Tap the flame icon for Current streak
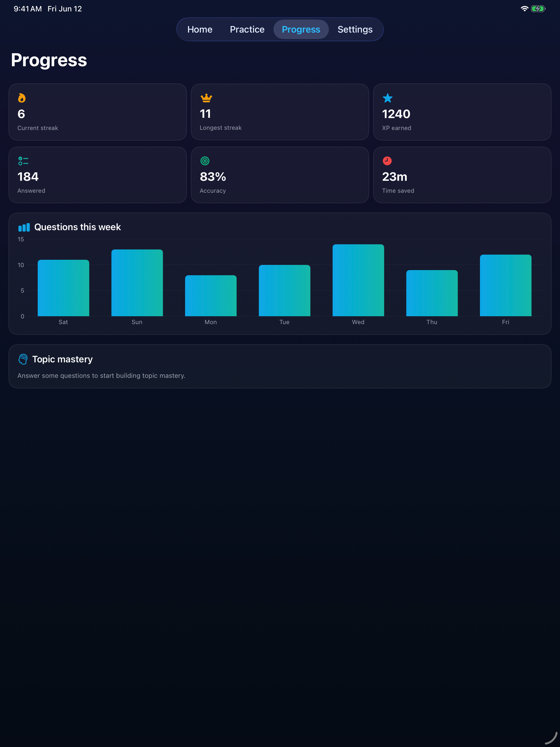Screen dimensions: 560x747 pos(22,98)
